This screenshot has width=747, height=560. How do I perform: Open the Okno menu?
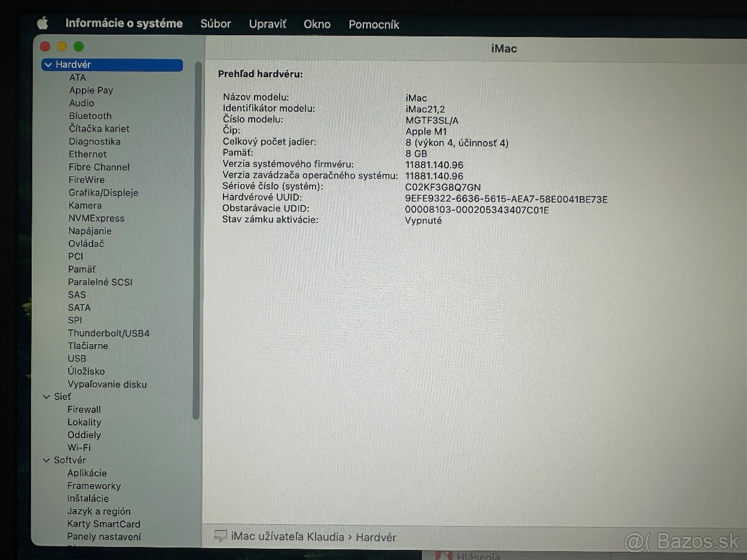(317, 24)
